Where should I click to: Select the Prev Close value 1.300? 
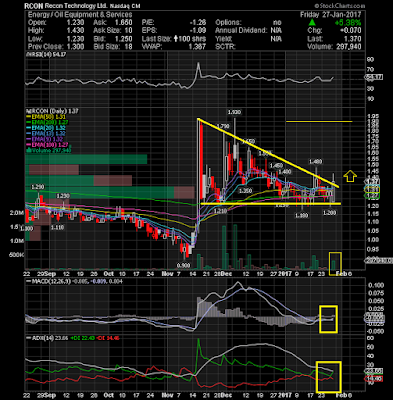[x=75, y=47]
